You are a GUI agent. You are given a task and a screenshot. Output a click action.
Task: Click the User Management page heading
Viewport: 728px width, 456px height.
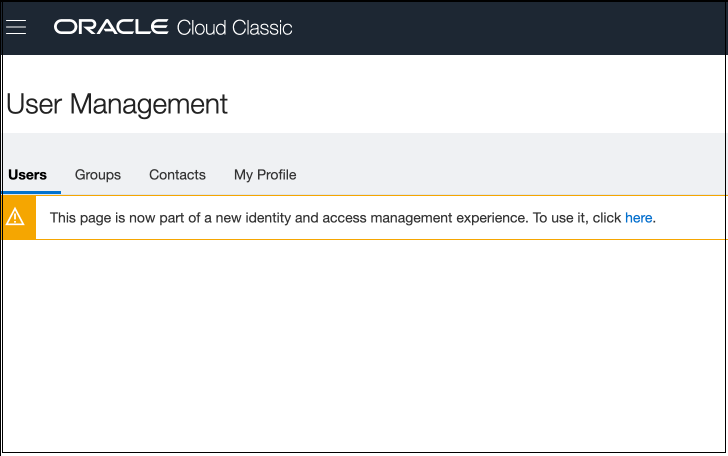click(x=117, y=104)
